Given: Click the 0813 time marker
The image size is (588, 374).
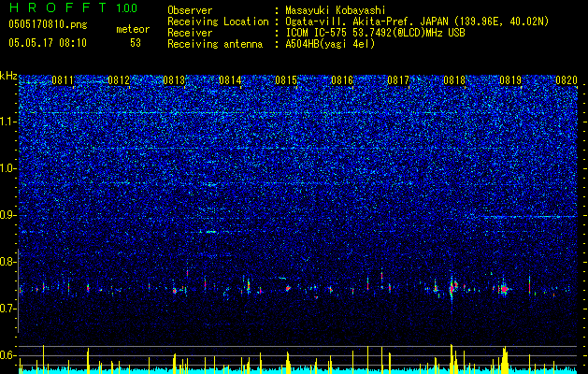Looking at the screenshot, I should click(x=175, y=80).
